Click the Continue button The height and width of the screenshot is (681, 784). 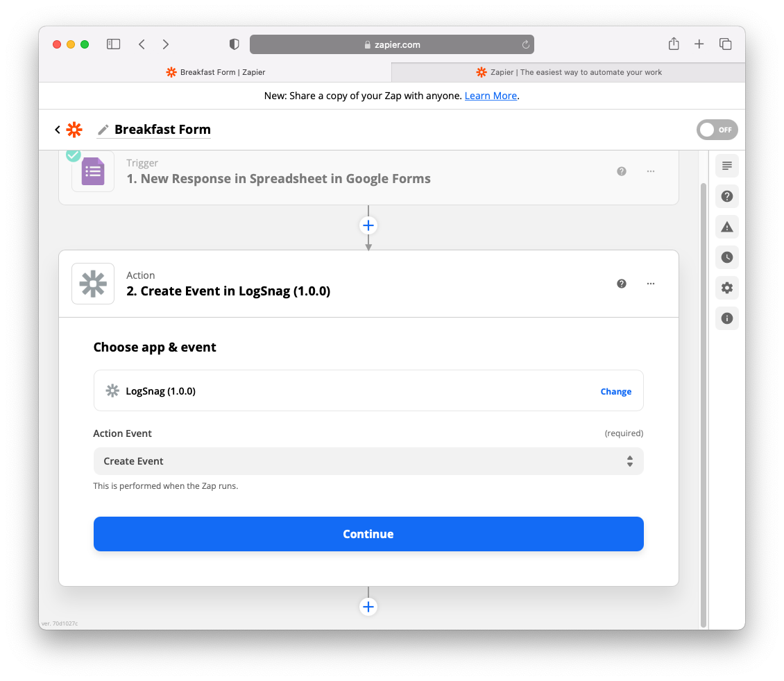(368, 534)
